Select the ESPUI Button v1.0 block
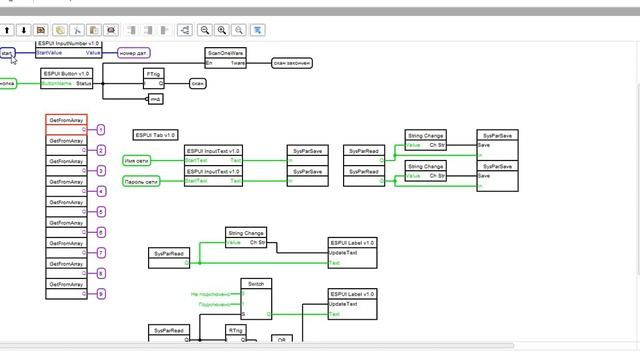This screenshot has height=360, width=640. 67,78
